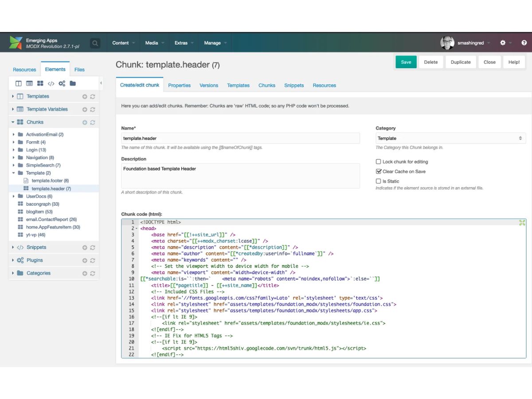Add a new category with plus icon
The width and height of the screenshot is (532, 399).
(x=85, y=274)
